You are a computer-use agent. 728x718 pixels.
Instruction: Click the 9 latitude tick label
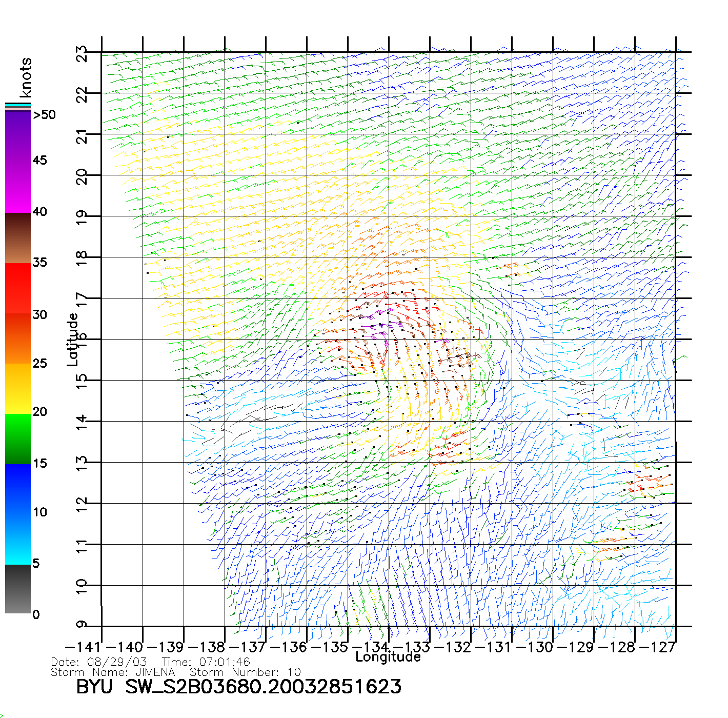pos(82,625)
